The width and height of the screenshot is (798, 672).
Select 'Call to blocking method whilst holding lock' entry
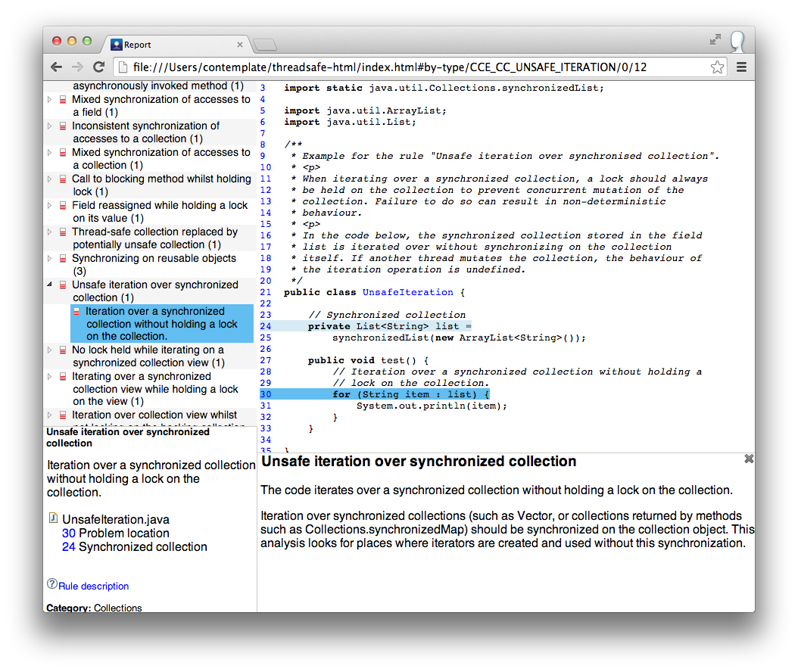tap(161, 185)
